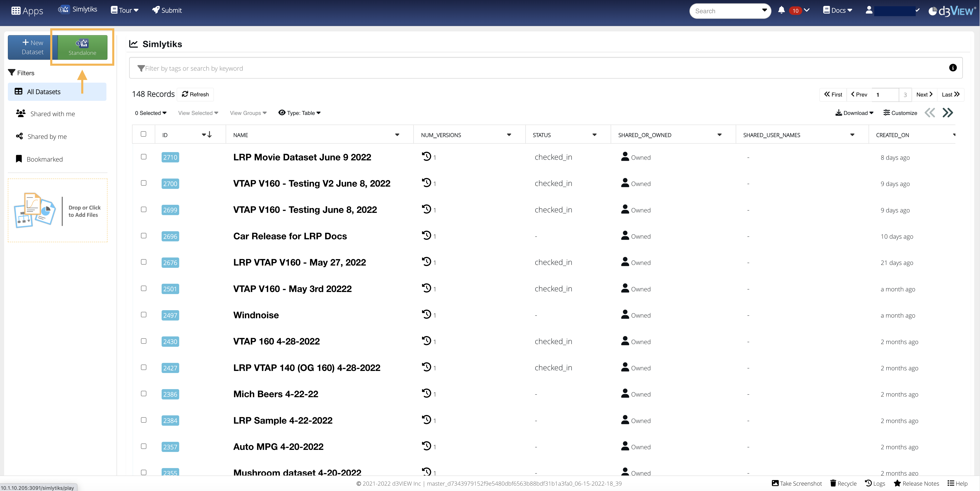
Task: Click the notification bell icon
Action: [781, 10]
